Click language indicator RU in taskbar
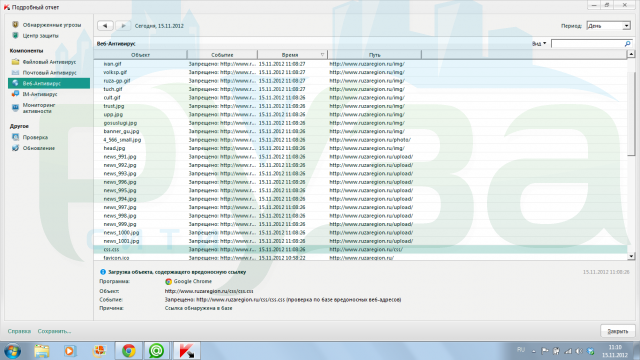The image size is (640, 360). pyautogui.click(x=521, y=350)
